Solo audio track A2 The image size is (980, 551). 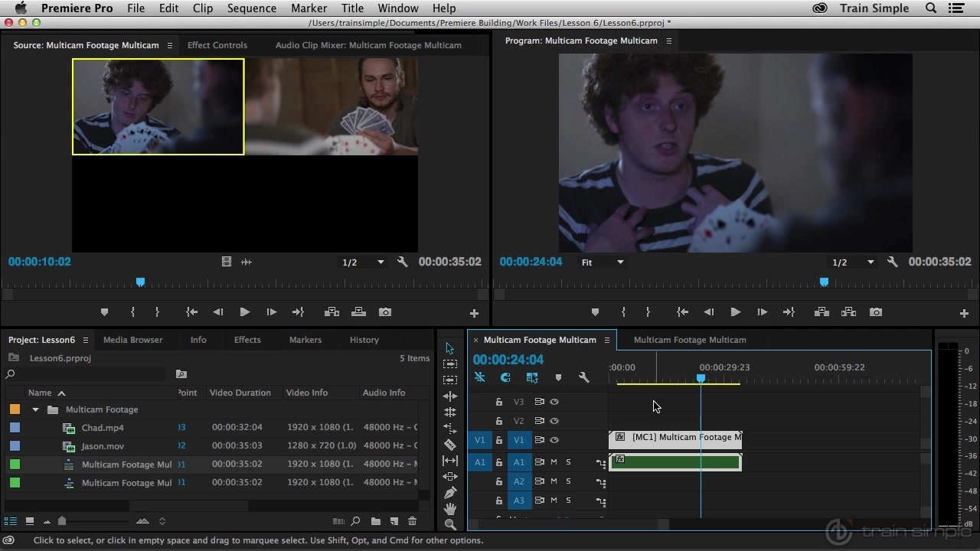[x=568, y=481]
